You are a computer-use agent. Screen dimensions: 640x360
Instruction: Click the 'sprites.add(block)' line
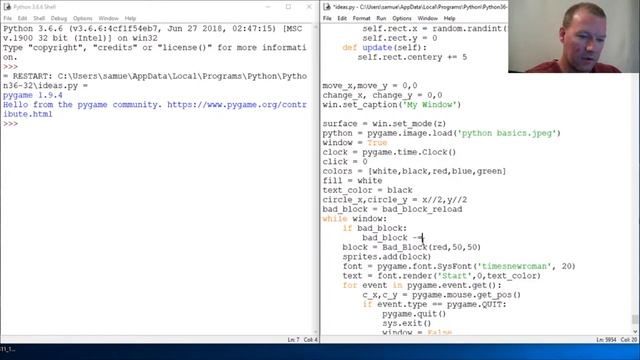(x=387, y=257)
